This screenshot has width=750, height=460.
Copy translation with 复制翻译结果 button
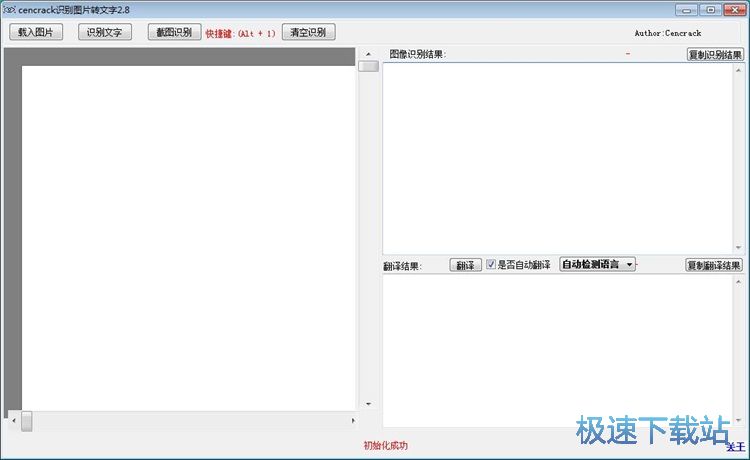[x=714, y=265]
